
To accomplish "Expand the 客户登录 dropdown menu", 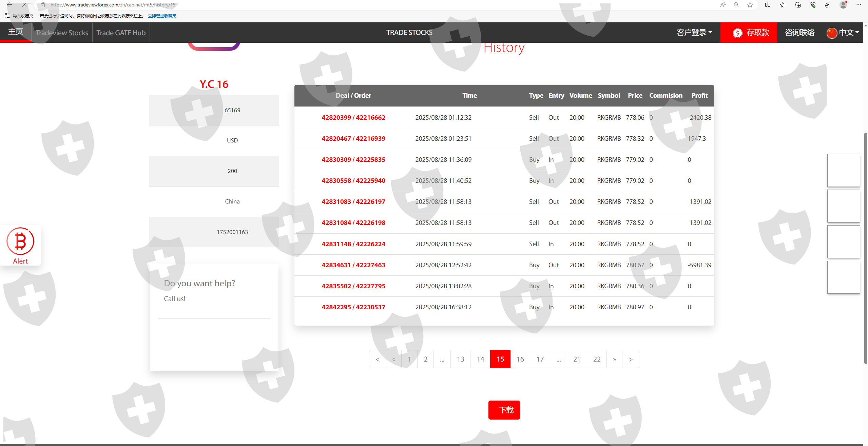I will [x=694, y=33].
